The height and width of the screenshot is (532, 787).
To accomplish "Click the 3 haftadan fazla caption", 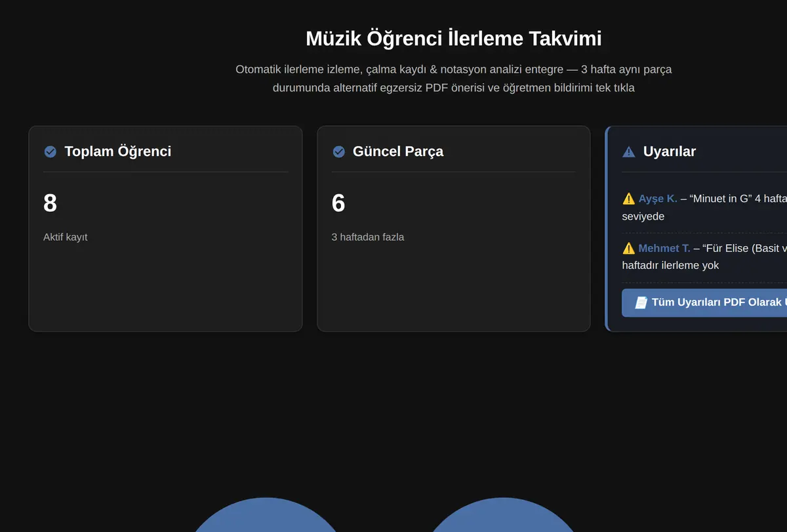I will (x=368, y=237).
